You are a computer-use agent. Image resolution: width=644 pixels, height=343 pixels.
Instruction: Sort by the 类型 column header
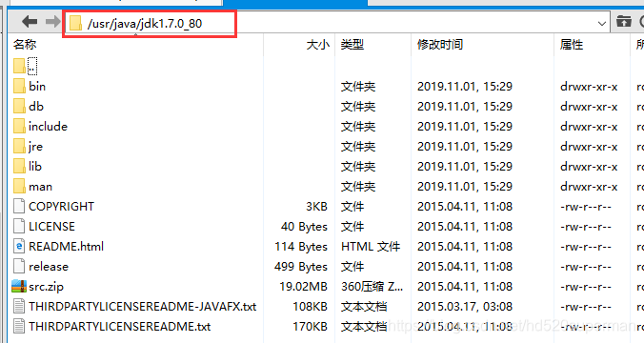[352, 44]
